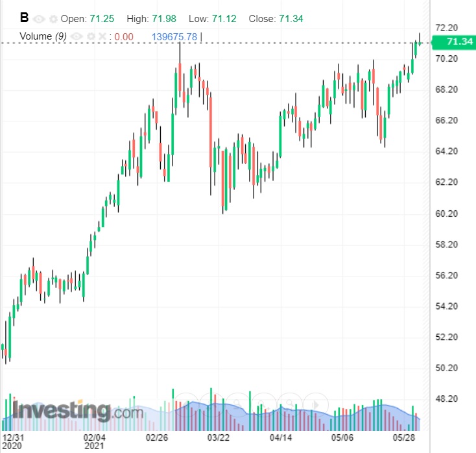476x453 pixels.
Task: Select the Volume (9) indicator label
Action: pos(43,36)
